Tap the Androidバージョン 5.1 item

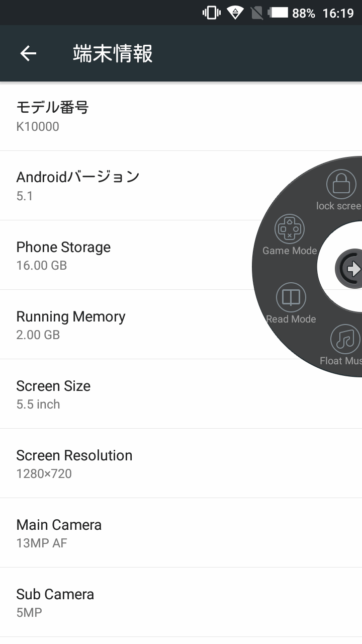(x=126, y=186)
